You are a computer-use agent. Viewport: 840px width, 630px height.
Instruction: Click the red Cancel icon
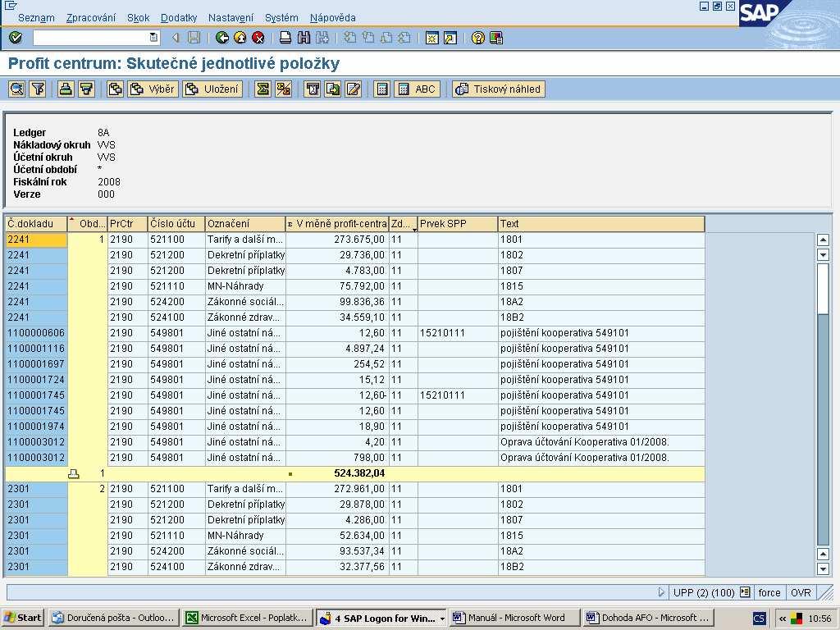(x=258, y=38)
